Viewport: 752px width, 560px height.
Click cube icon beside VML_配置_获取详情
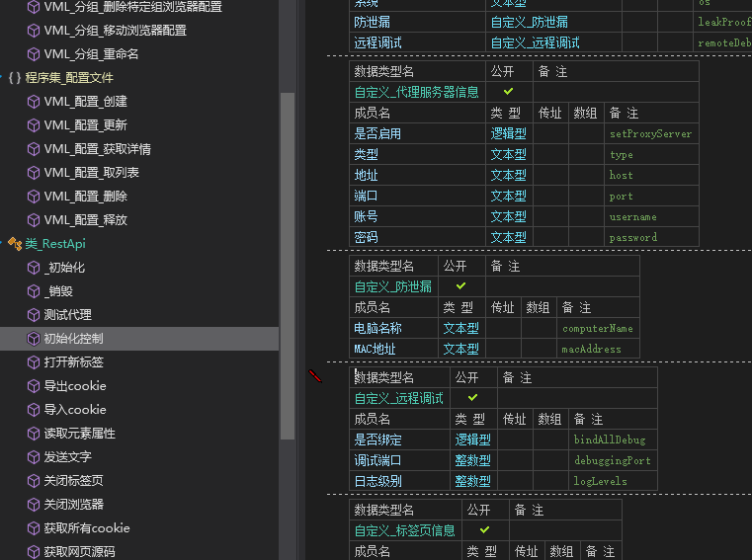33,149
